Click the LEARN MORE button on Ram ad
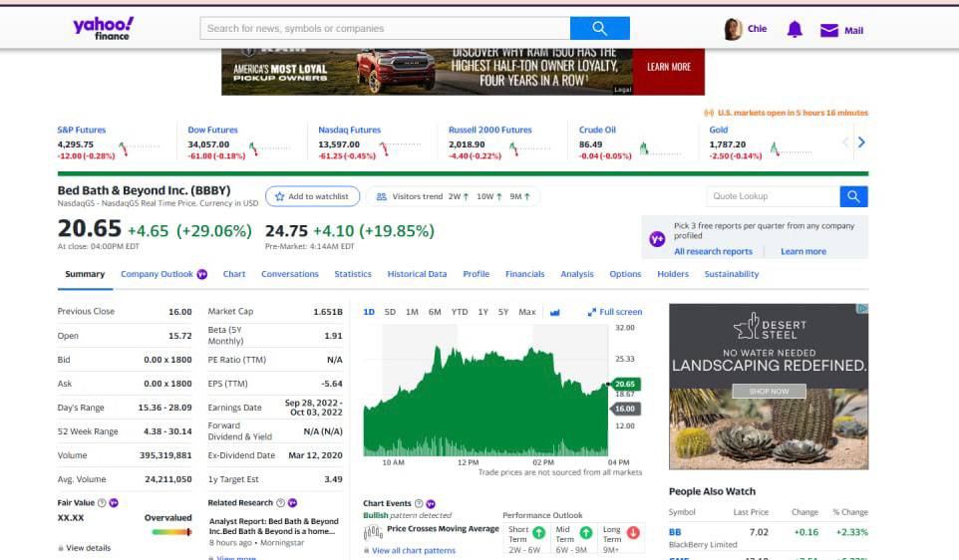The height and width of the screenshot is (560, 959). click(669, 67)
